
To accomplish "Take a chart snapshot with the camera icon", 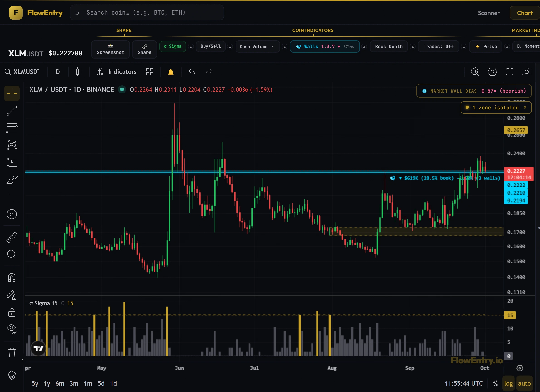I will click(x=526, y=72).
